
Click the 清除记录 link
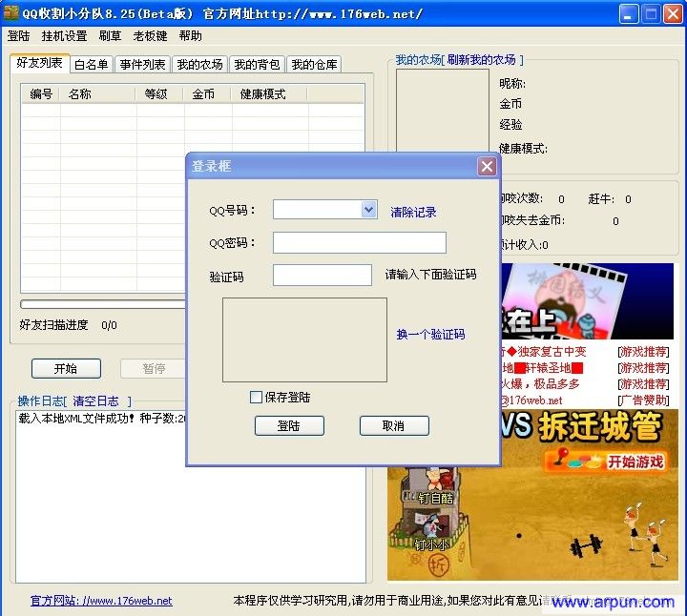413,213
